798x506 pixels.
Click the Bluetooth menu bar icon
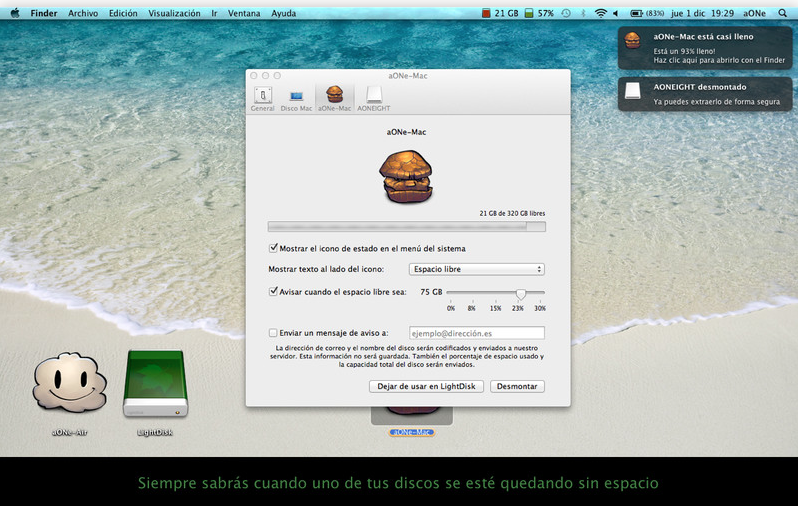(584, 13)
